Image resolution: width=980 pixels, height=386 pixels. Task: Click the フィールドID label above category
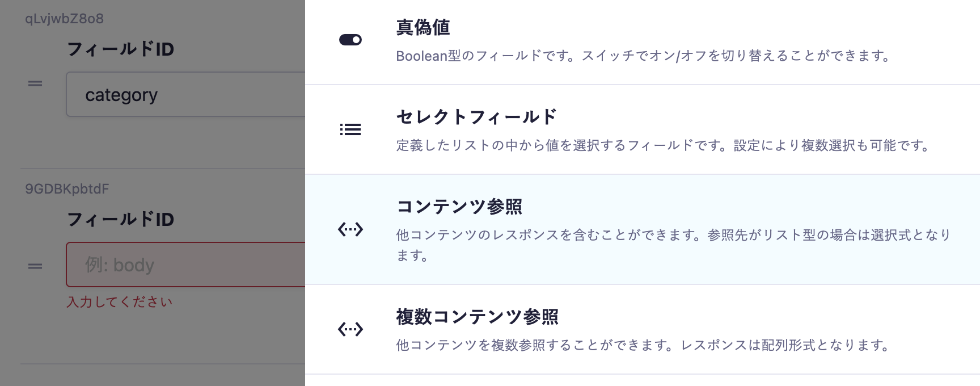point(120,49)
